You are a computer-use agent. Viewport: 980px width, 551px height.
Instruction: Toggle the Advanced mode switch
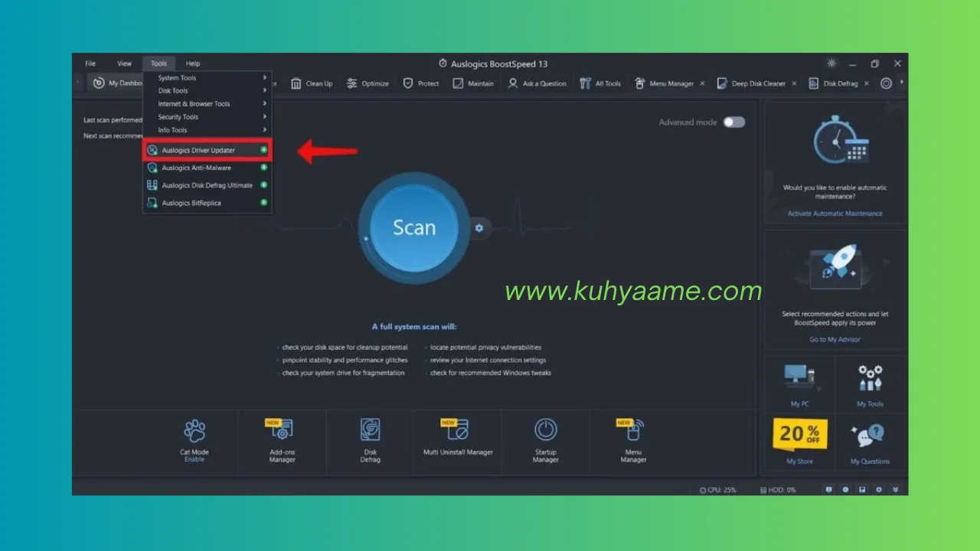[733, 122]
